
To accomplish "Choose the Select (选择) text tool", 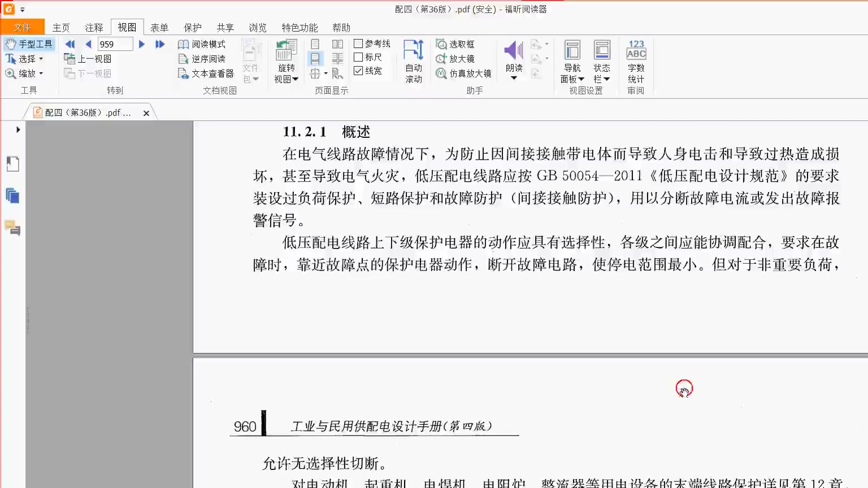I will pyautogui.click(x=20, y=59).
